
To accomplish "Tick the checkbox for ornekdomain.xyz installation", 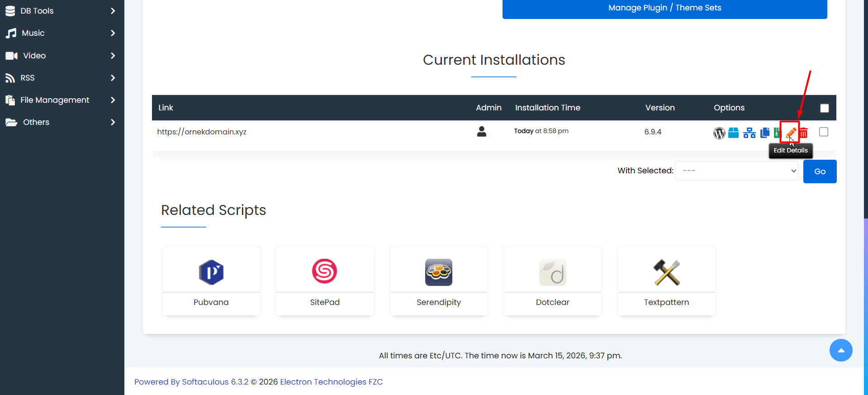I will pyautogui.click(x=823, y=132).
